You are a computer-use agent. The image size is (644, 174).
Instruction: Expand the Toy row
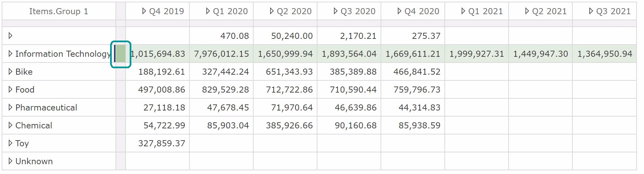(10, 143)
